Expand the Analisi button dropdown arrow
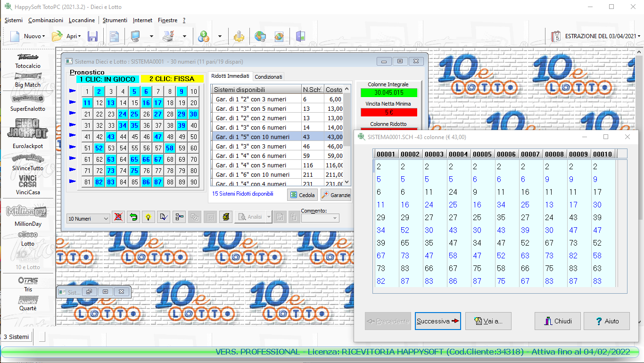Viewport: 644px width, 363px height. coord(269,217)
